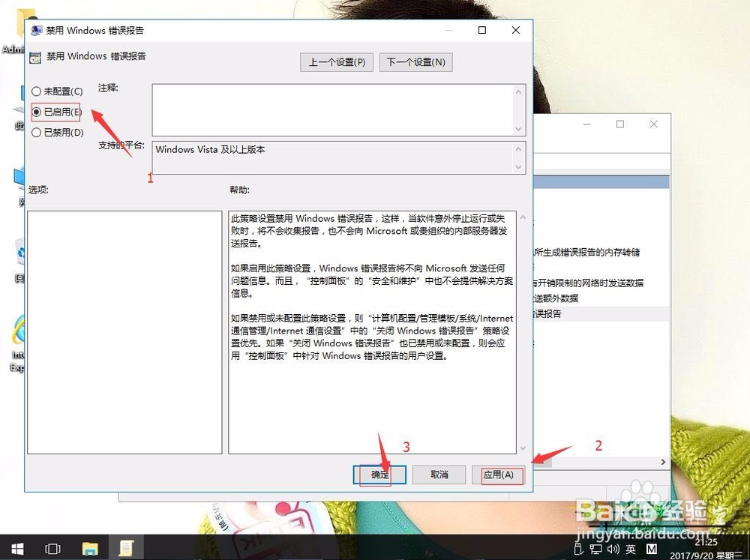Maximize the background policy editor window
The height and width of the screenshot is (560, 750).
coord(620,124)
